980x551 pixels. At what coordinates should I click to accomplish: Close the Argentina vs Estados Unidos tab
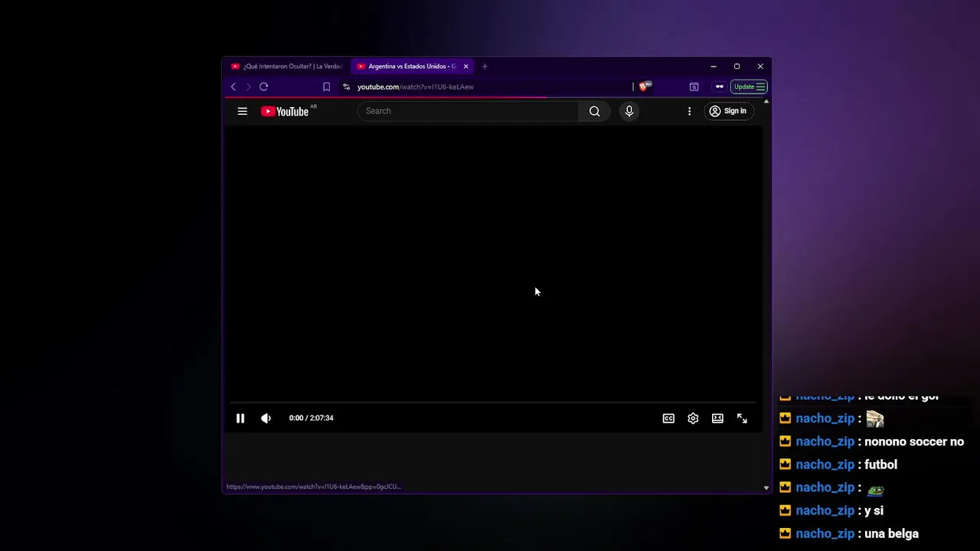465,67
